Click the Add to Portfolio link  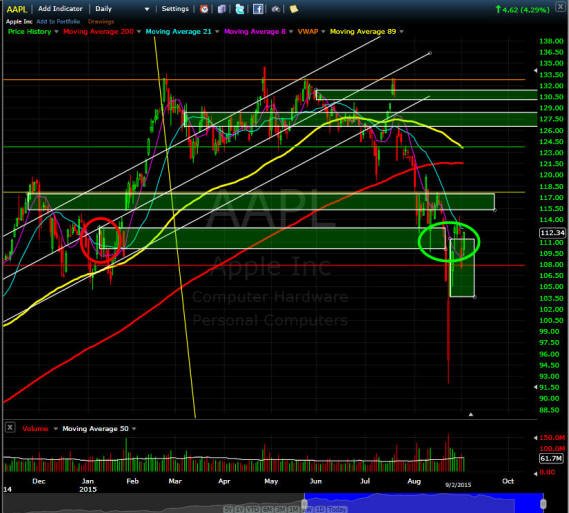[58, 22]
